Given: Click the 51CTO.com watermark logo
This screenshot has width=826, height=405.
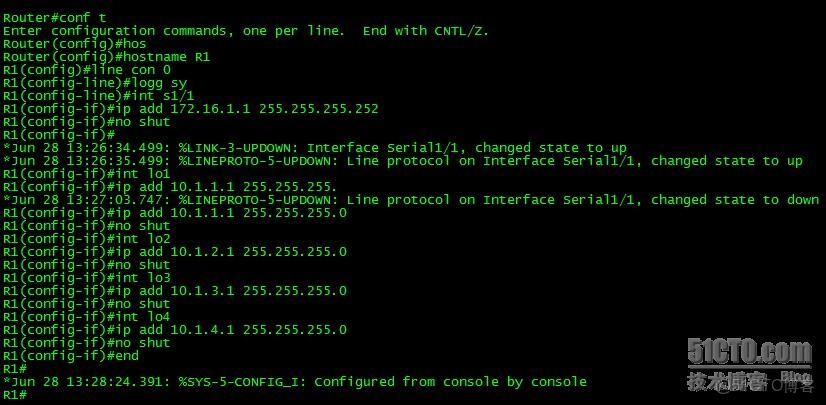Looking at the screenshot, I should pyautogui.click(x=749, y=351).
